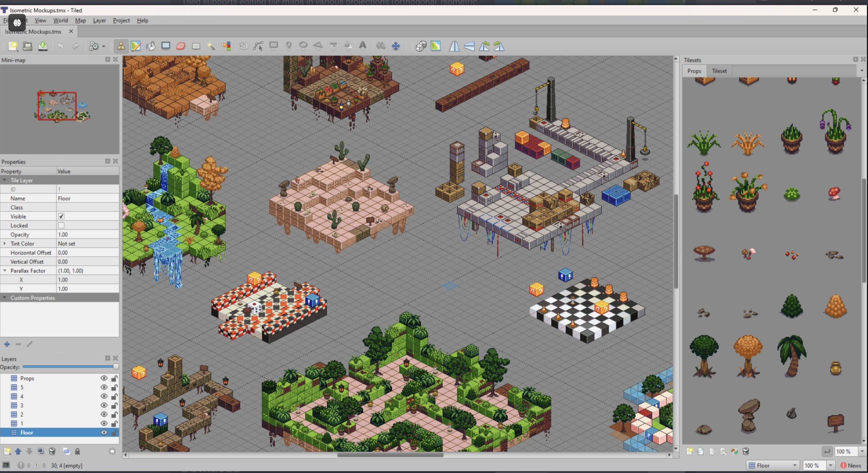Select the palm tree tile in tileset
The width and height of the screenshot is (868, 473).
pos(791,356)
